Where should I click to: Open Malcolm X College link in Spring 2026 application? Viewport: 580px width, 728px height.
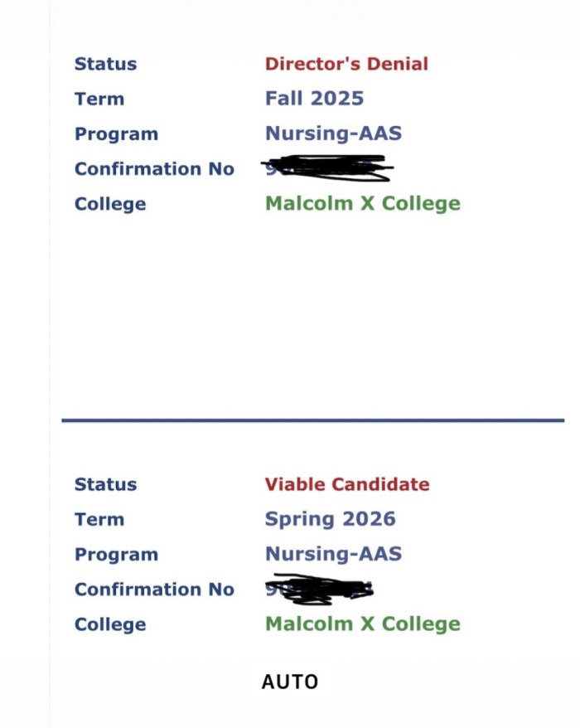click(362, 624)
